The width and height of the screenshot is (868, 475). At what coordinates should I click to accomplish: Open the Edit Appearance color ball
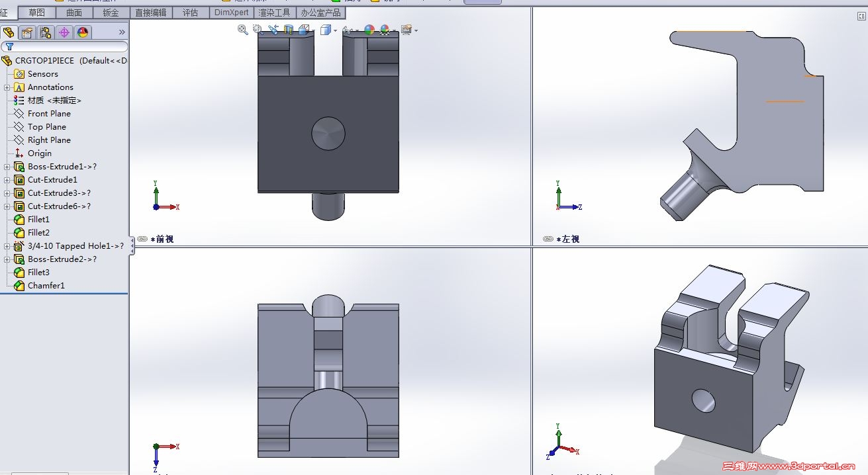[369, 30]
